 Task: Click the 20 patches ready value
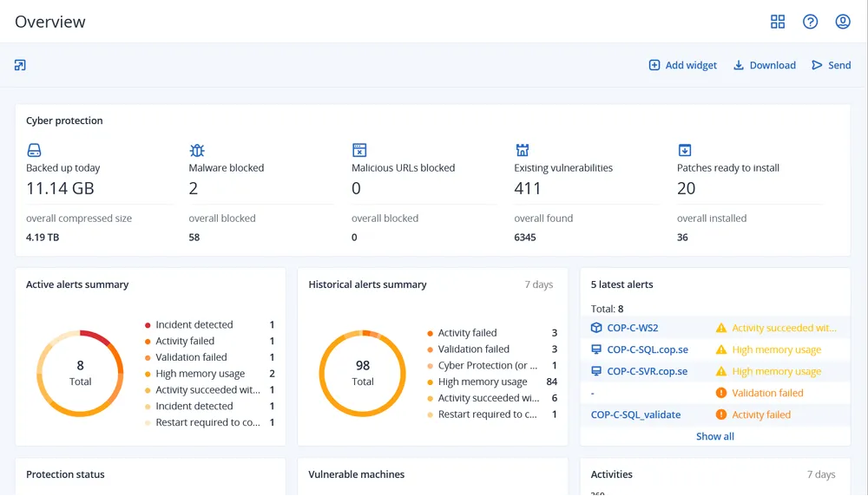click(686, 188)
